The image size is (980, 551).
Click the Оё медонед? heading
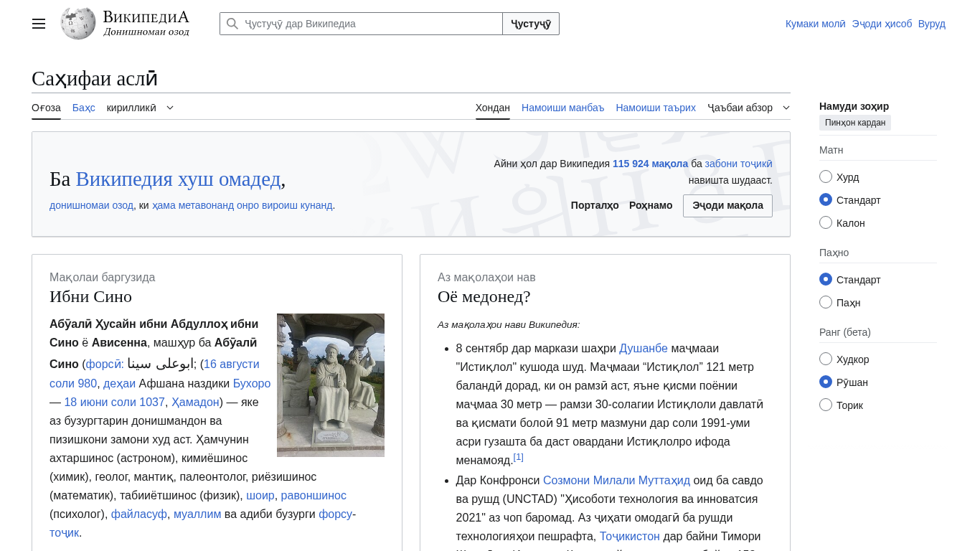(484, 296)
